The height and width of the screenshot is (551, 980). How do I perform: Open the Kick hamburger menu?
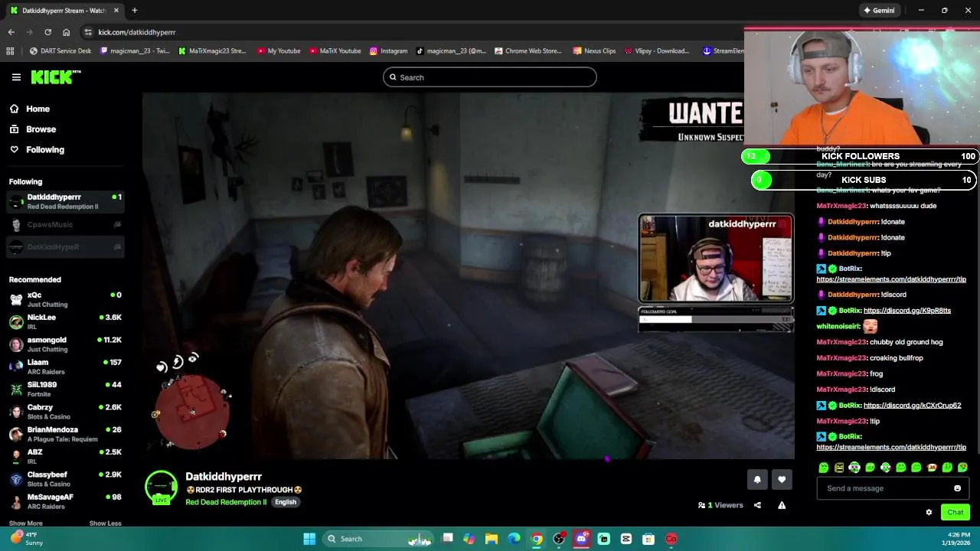pyautogui.click(x=16, y=77)
